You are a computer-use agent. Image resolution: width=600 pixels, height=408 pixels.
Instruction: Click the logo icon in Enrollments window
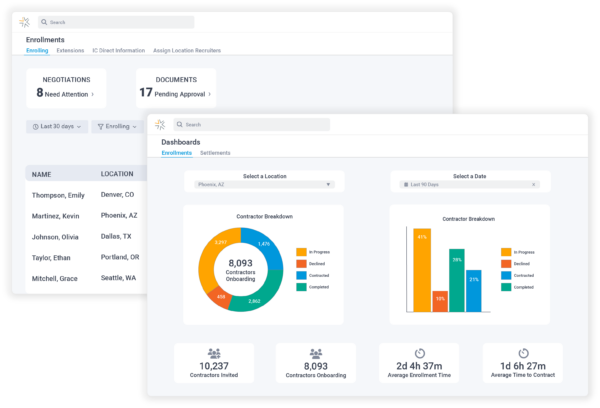(23, 21)
